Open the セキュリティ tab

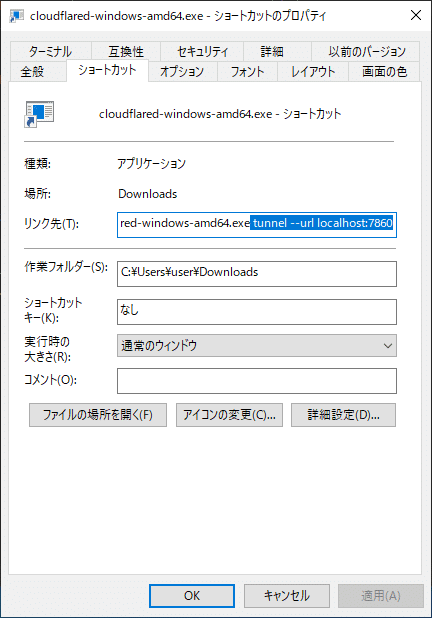pos(202,51)
